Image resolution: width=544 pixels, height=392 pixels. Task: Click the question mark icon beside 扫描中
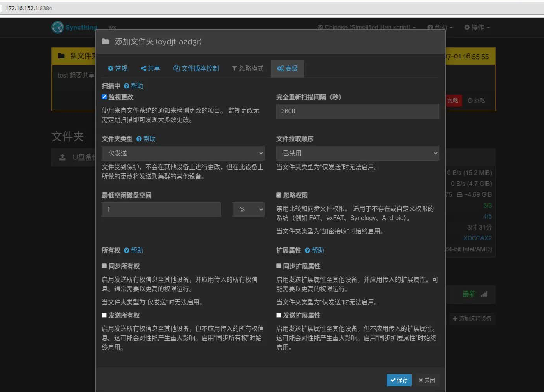click(x=126, y=86)
